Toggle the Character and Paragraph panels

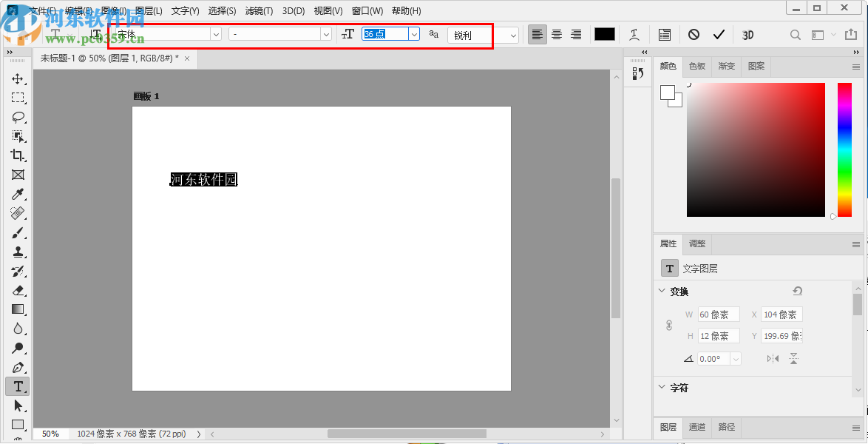tap(664, 35)
